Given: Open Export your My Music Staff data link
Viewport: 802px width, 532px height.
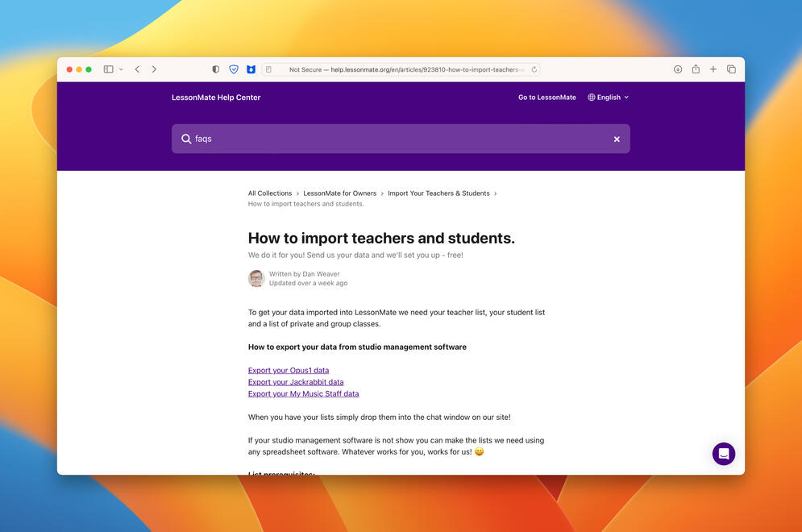Looking at the screenshot, I should pos(303,394).
